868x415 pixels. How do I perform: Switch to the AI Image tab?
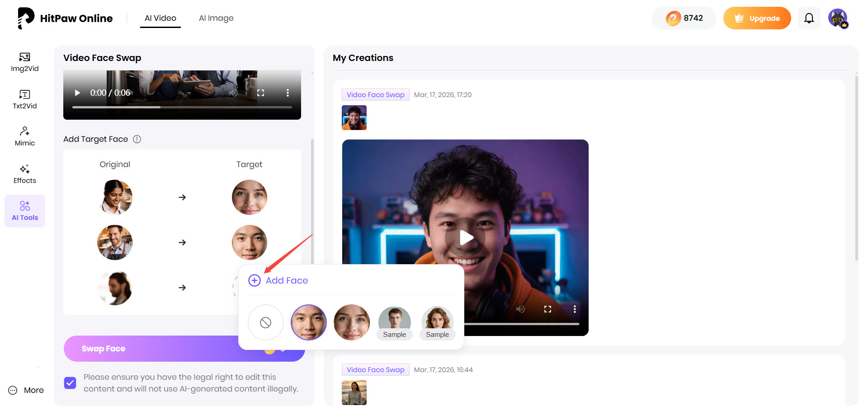pos(216,18)
